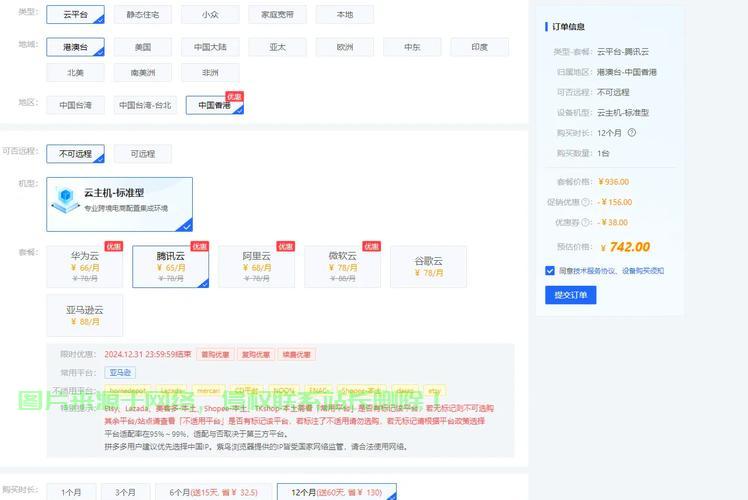Open the help icon beside 12个月 purchase duration
Viewport: 748px width, 500px height.
(x=632, y=133)
